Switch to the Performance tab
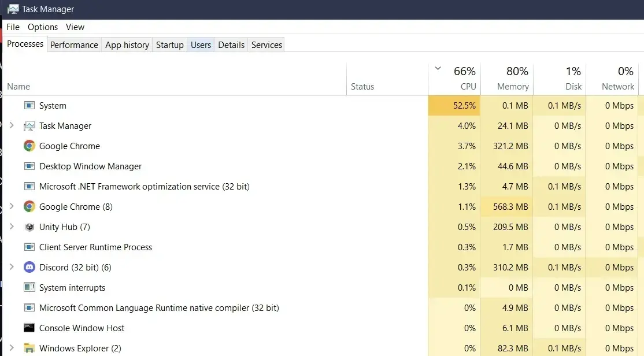The width and height of the screenshot is (644, 356). coord(74,44)
